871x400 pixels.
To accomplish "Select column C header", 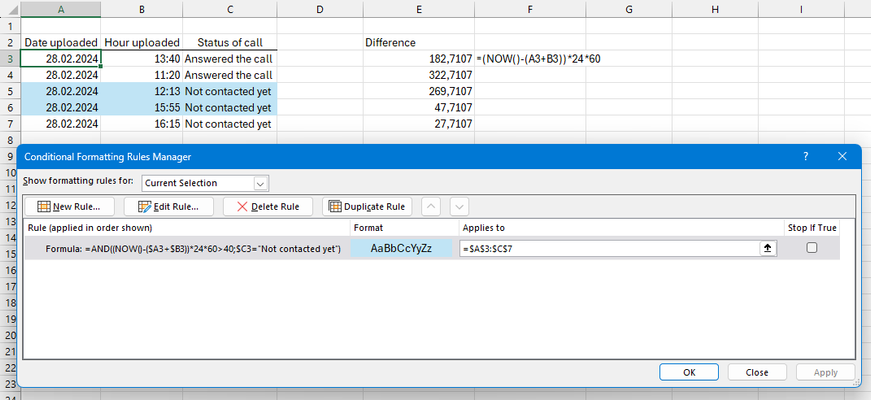I will [x=229, y=9].
